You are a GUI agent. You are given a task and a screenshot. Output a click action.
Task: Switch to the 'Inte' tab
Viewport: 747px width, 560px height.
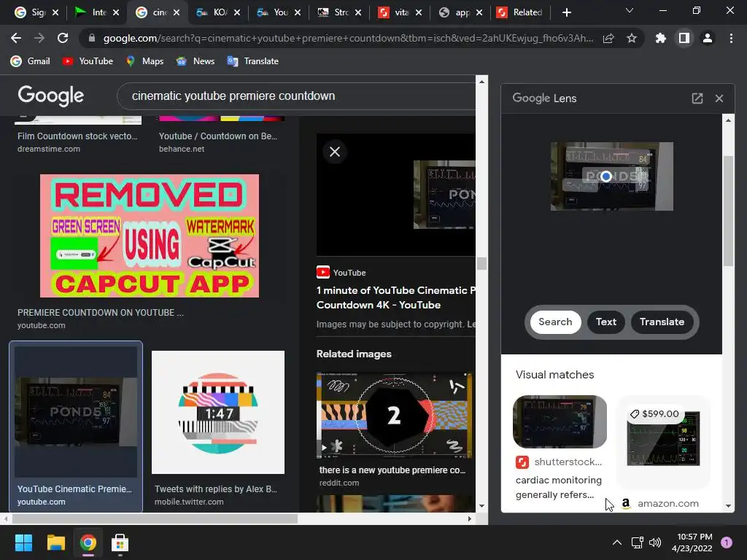pyautogui.click(x=93, y=12)
